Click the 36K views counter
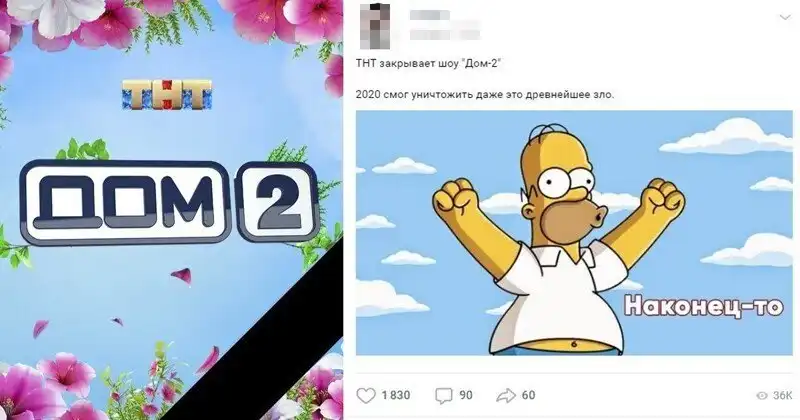Screen dimensions: 800x420 [x=783, y=396]
